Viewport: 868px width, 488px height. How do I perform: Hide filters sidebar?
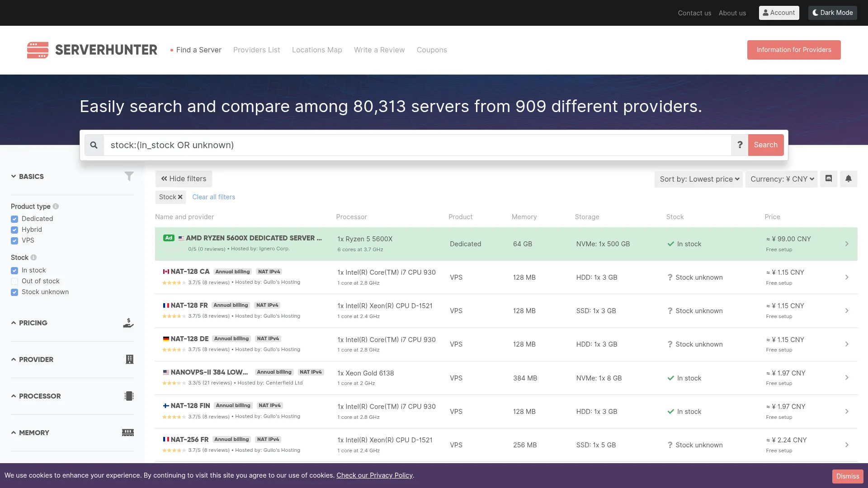[184, 179]
